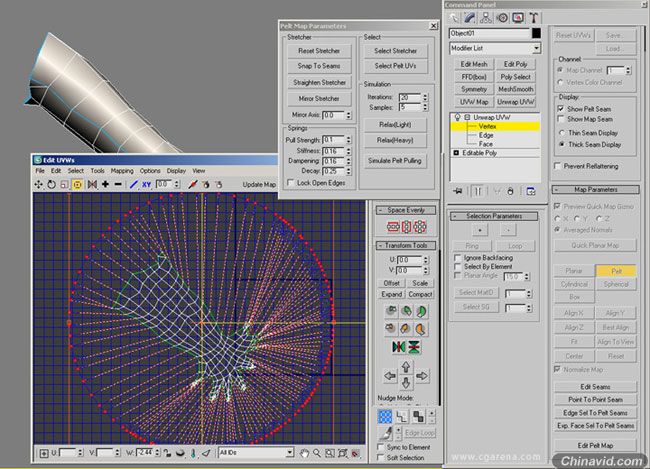Click the Space Evenly horizontal icon
This screenshot has height=469, width=650.
393,227
